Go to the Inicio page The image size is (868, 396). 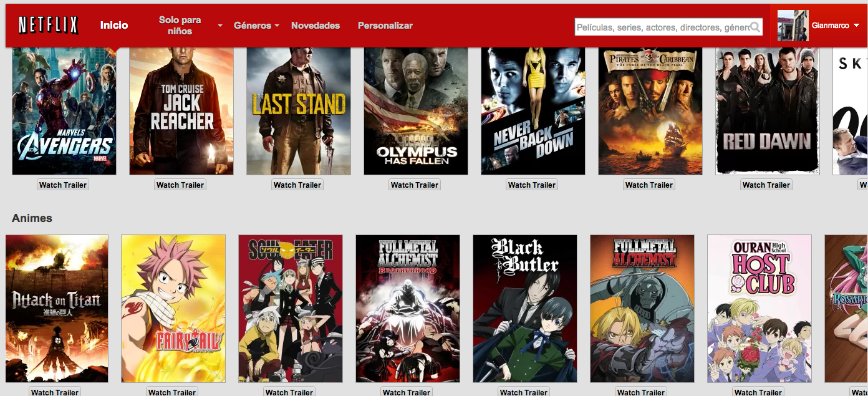114,26
